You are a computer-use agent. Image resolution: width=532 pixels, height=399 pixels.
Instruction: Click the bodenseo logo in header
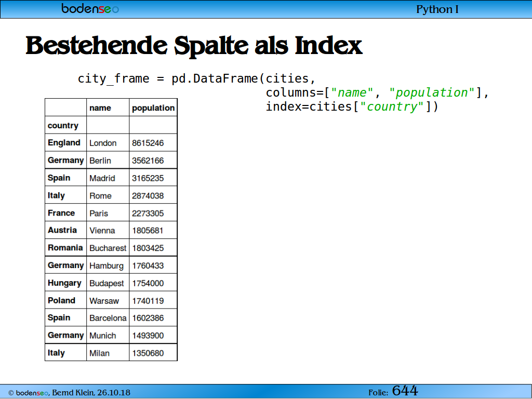pos(90,8)
